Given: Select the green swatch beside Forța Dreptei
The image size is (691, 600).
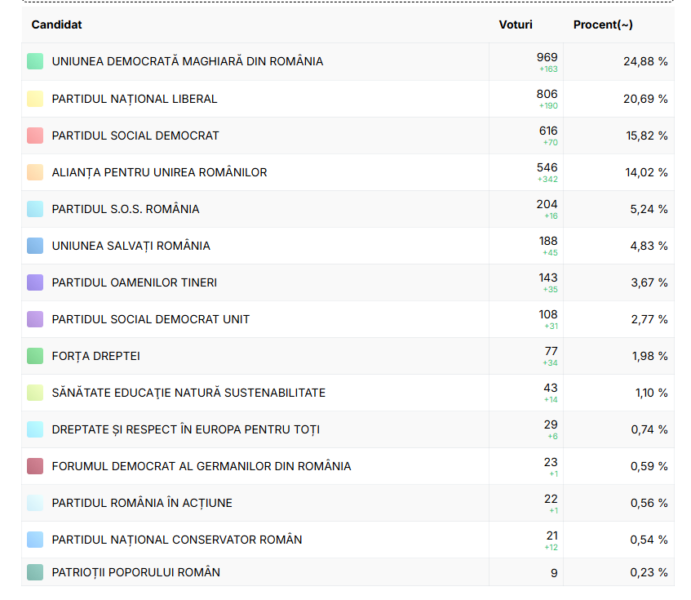Looking at the screenshot, I should (35, 356).
